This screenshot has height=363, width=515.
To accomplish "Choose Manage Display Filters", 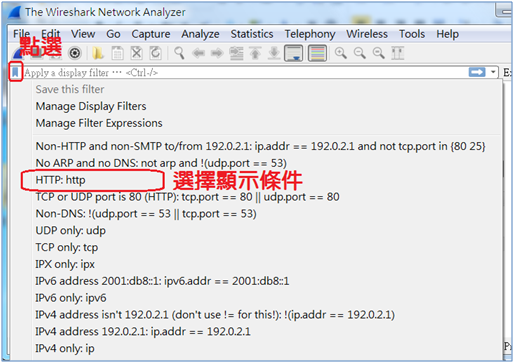I will 91,106.
